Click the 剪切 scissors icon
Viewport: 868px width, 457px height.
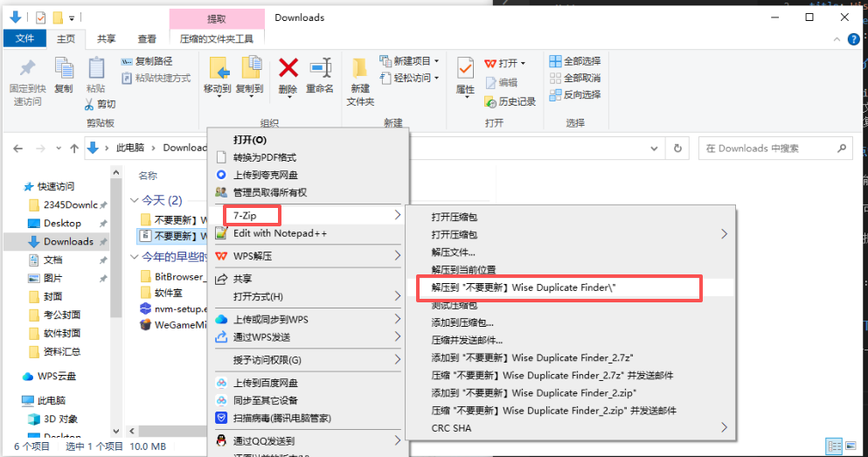[x=89, y=104]
